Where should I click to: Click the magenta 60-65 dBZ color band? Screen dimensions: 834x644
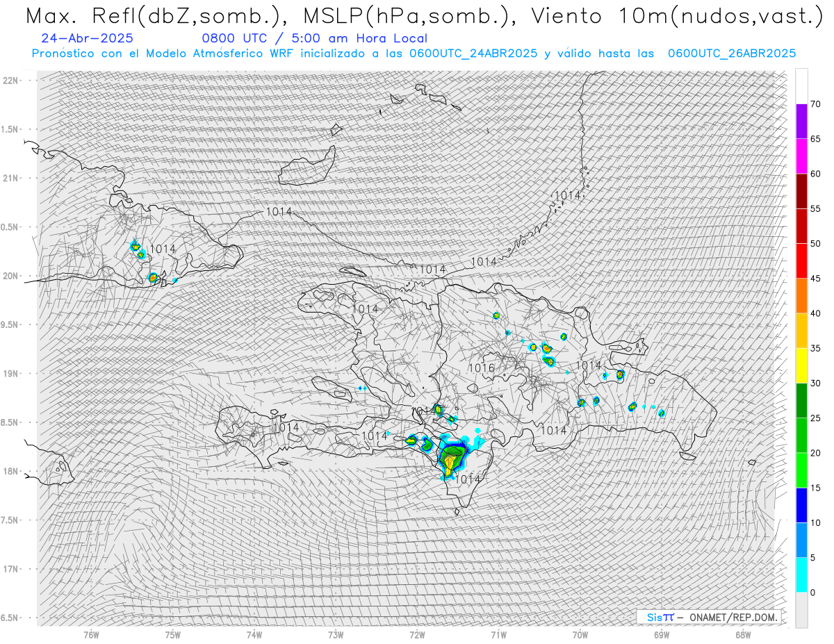(x=801, y=156)
